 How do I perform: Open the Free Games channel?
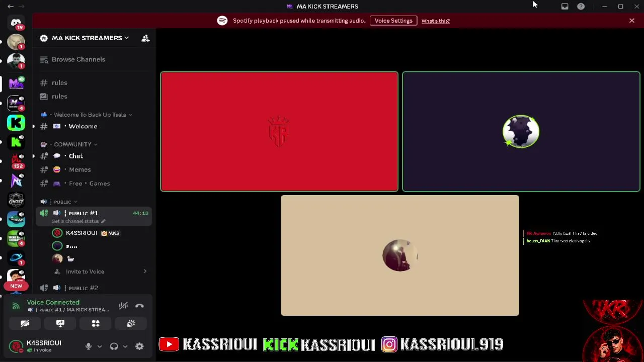(94, 184)
